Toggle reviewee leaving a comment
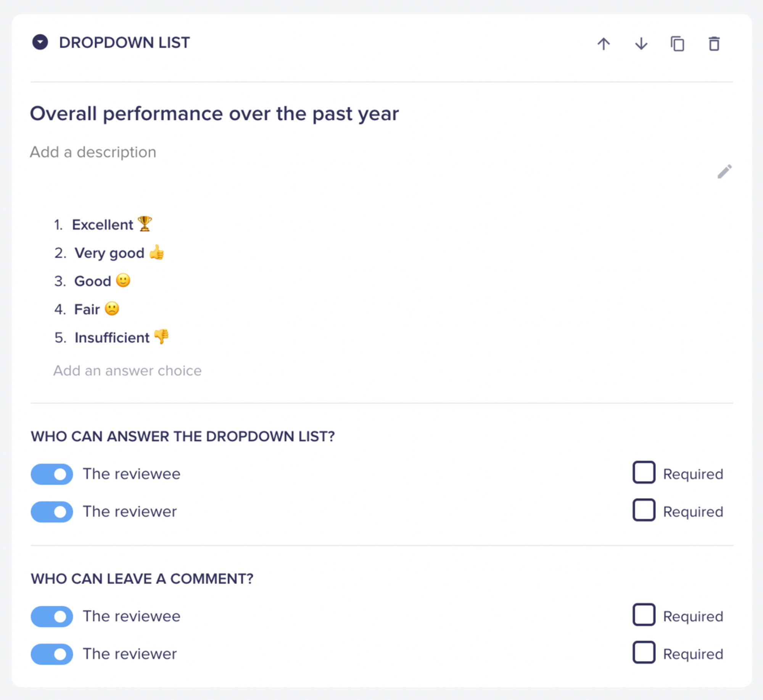The height and width of the screenshot is (700, 763). pyautogui.click(x=52, y=616)
